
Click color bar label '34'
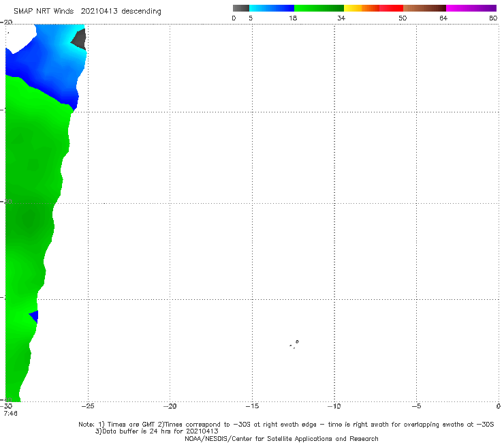pos(341,18)
